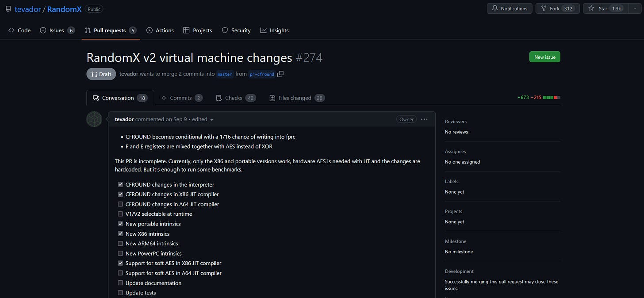Toggle 'Support for soft AES in X86 JIT compiler'
The height and width of the screenshot is (298, 644).
[120, 263]
